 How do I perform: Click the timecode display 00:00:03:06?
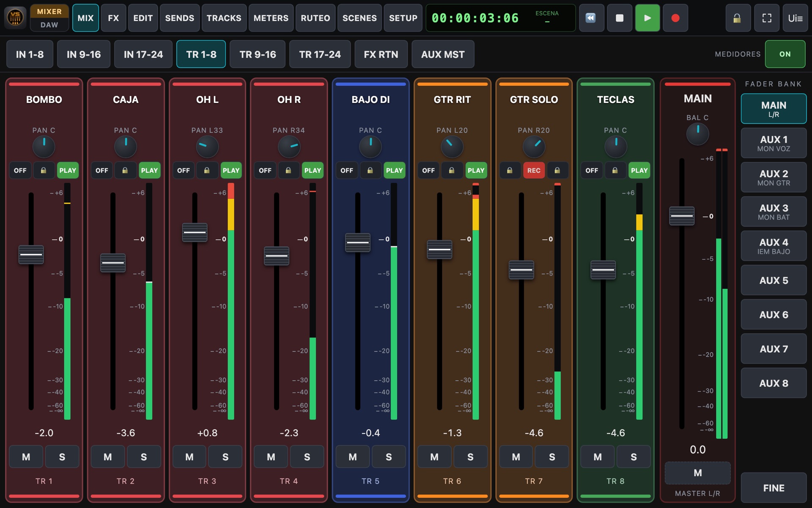[475, 18]
